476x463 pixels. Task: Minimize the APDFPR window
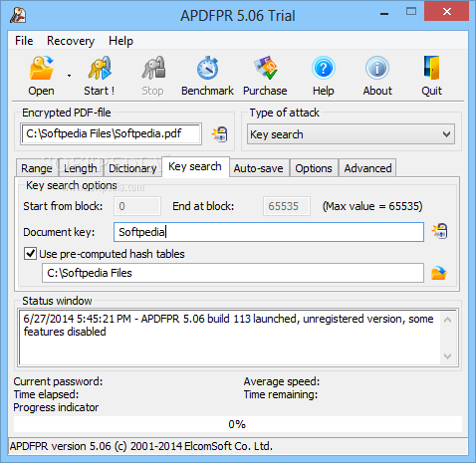pyautogui.click(x=384, y=13)
